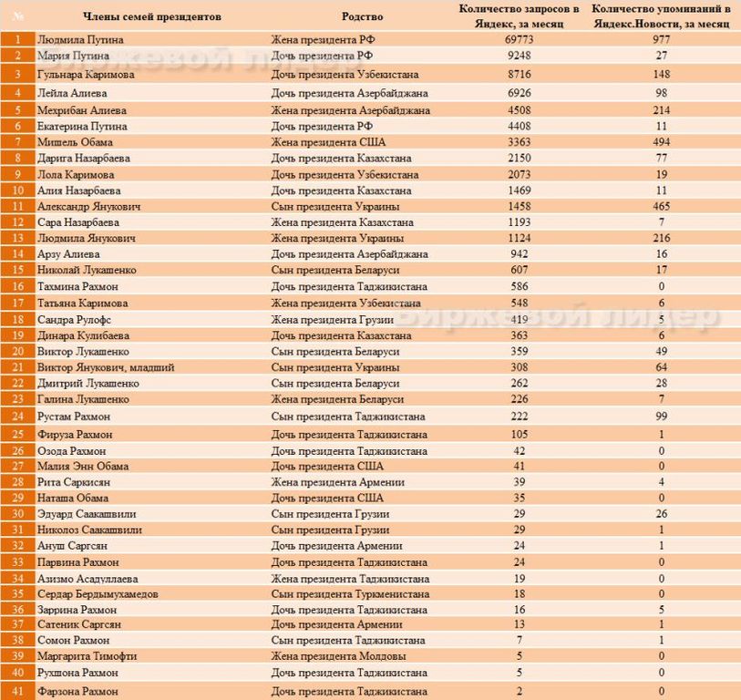Screen dimensions: 741x700
Task: Select Дмитрий Лукашенко name
Action: coord(88,384)
